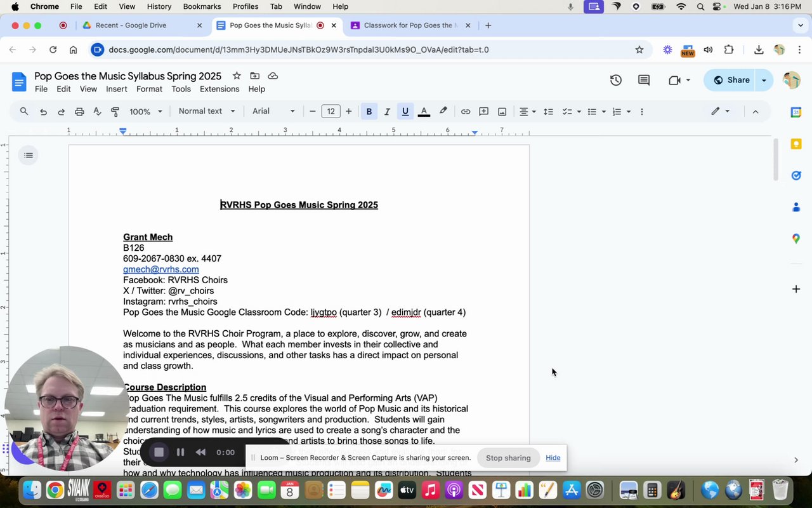Reload the page in Chrome
812x508 pixels.
coord(53,50)
